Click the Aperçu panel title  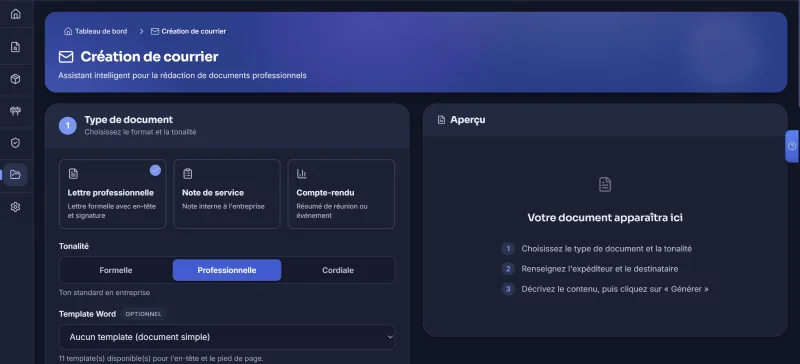pos(468,120)
